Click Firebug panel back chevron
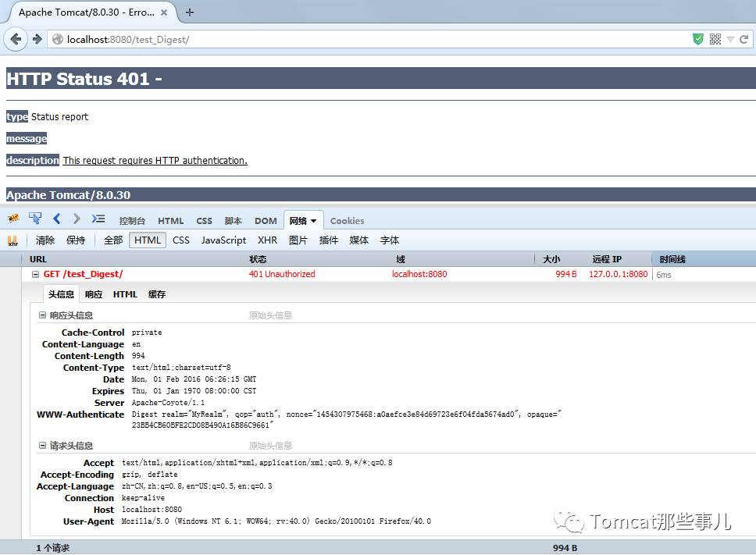Viewport: 756px width, 555px height. tap(57, 219)
